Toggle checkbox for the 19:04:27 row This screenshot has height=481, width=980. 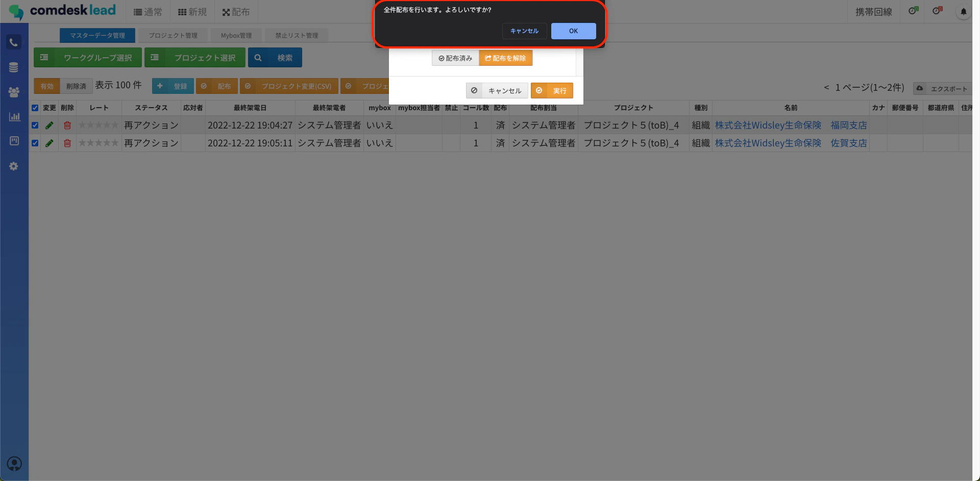click(35, 125)
